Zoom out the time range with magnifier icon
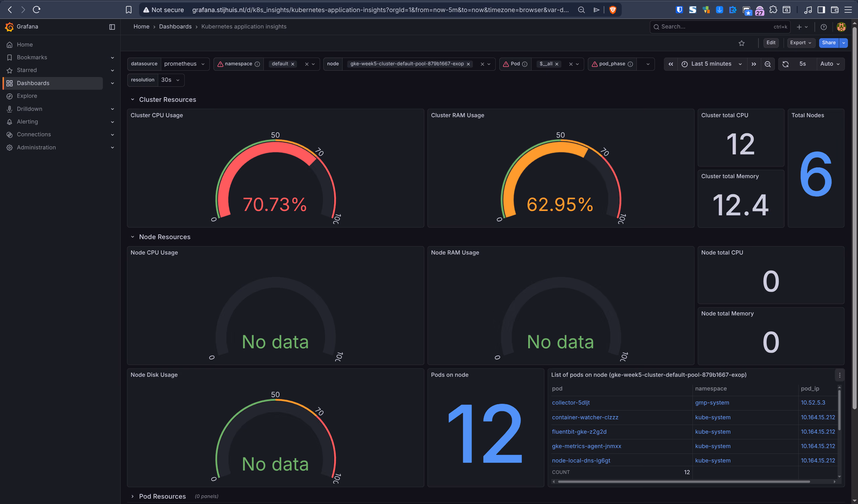858x504 pixels. pos(768,64)
